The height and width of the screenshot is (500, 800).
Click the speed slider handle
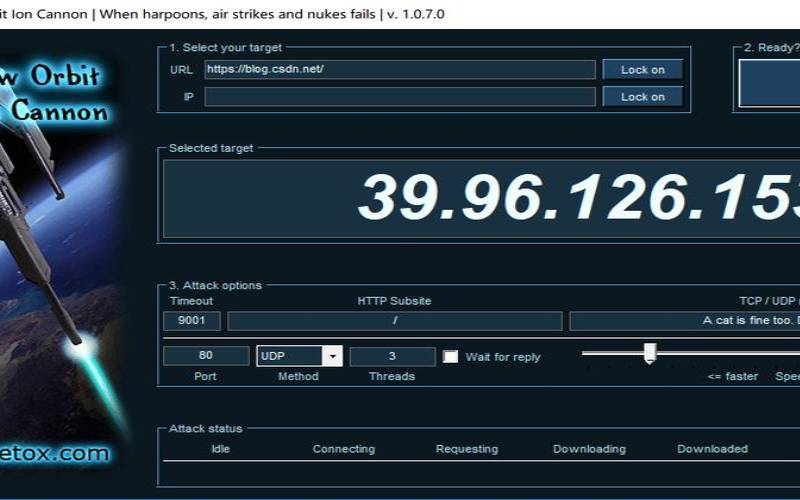tap(649, 353)
